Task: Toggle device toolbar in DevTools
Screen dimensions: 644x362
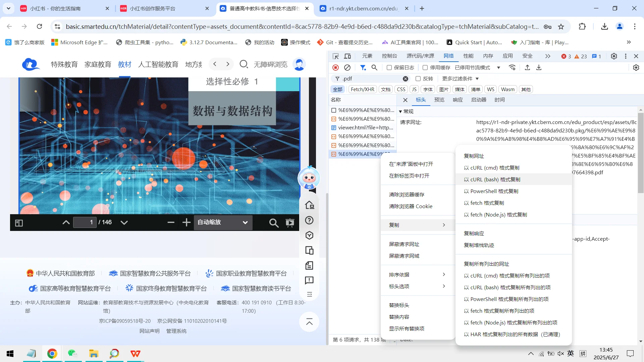Action: tap(347, 56)
